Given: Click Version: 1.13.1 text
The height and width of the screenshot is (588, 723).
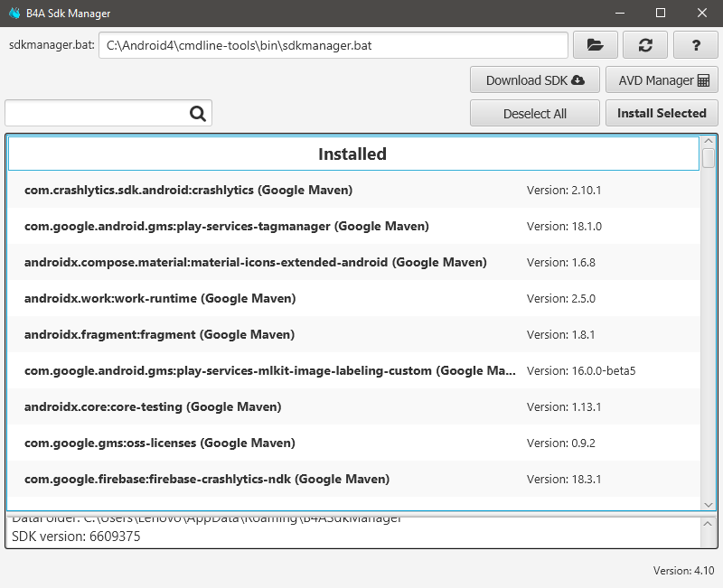Looking at the screenshot, I should coord(564,406).
